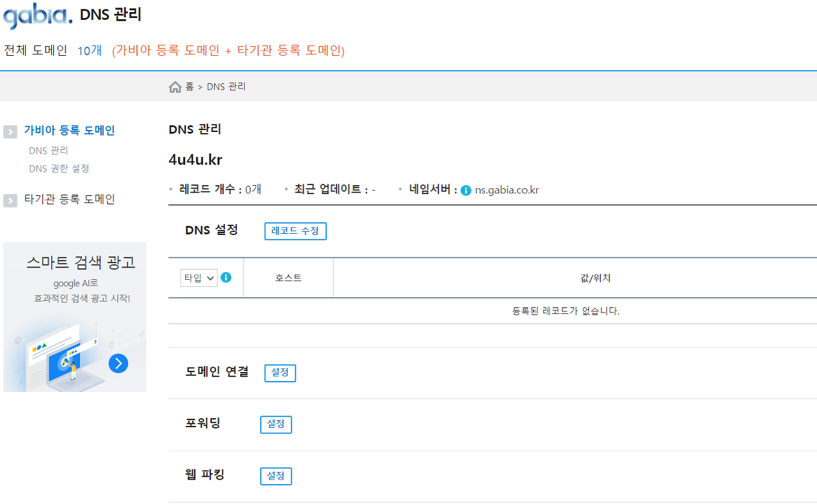The height and width of the screenshot is (504, 817).
Task: Click the info icon next to the 타입 selector
Action: pos(225,277)
